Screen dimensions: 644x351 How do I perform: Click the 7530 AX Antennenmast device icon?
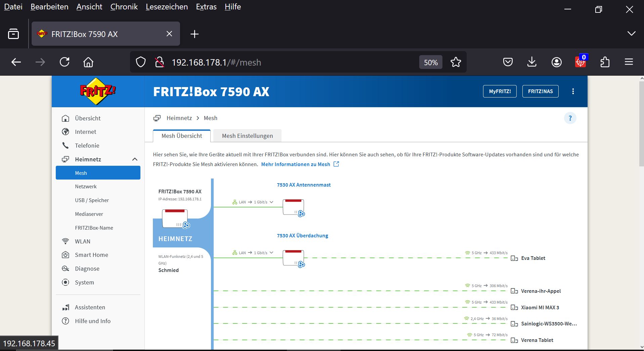[x=294, y=207]
